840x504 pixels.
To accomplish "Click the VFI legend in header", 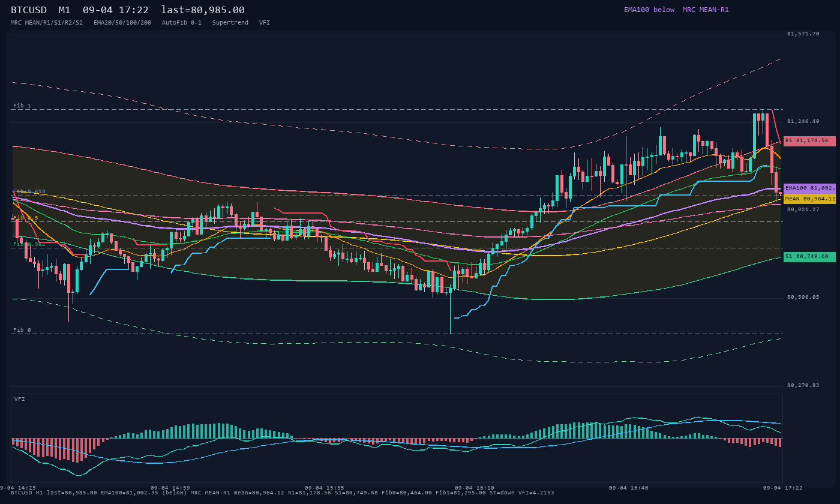I will [x=265, y=22].
